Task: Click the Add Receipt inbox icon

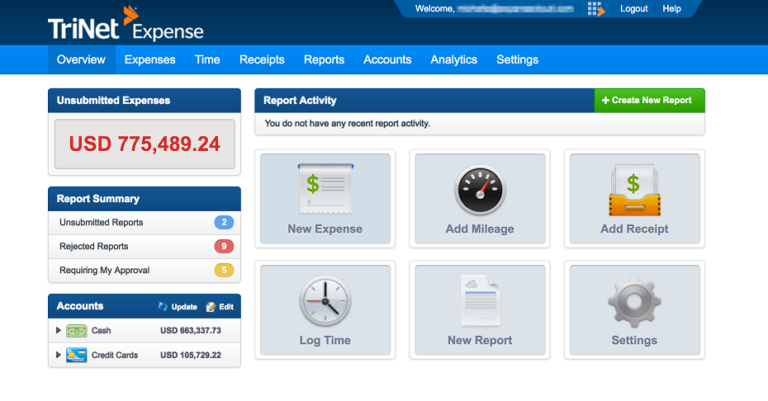Action: [x=634, y=188]
